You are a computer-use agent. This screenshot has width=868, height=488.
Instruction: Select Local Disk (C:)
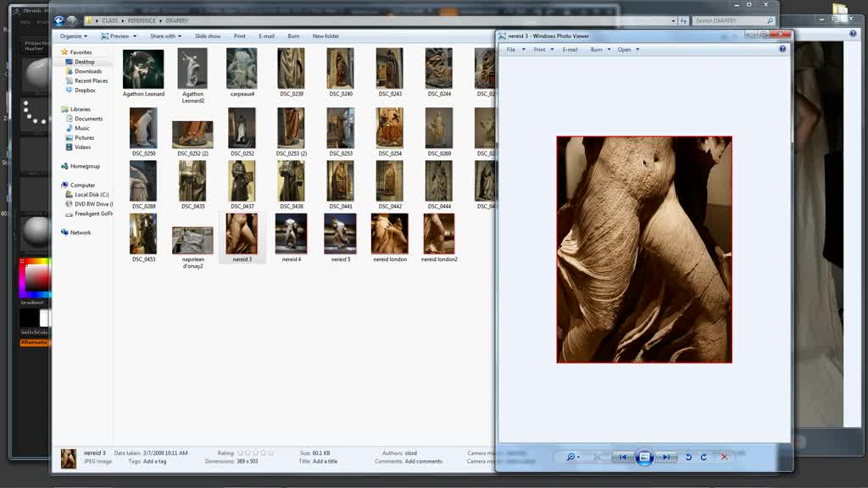point(92,195)
